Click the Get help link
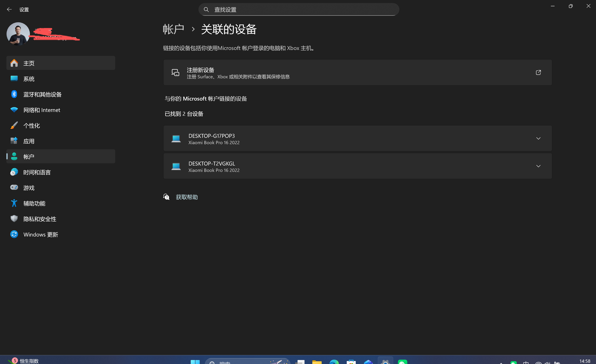Screen dimensions: 596x364 click(x=187, y=197)
